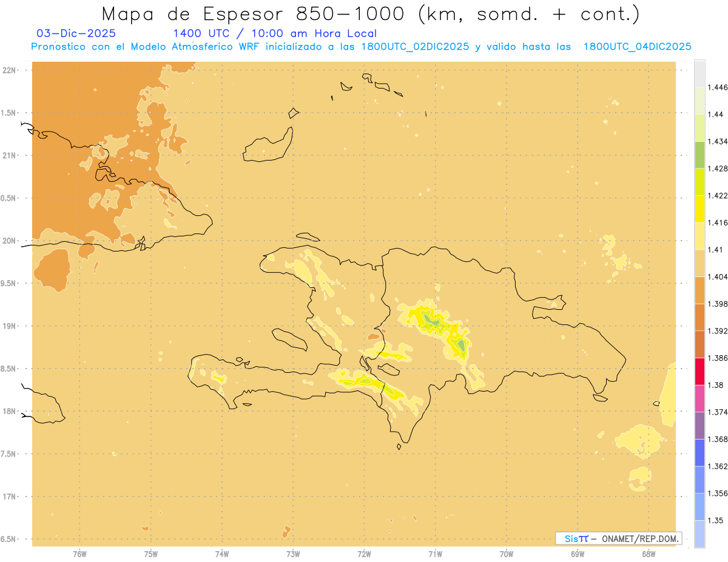The image size is (728, 562).
Task: Click the legend value '1.392'
Action: [x=718, y=330]
